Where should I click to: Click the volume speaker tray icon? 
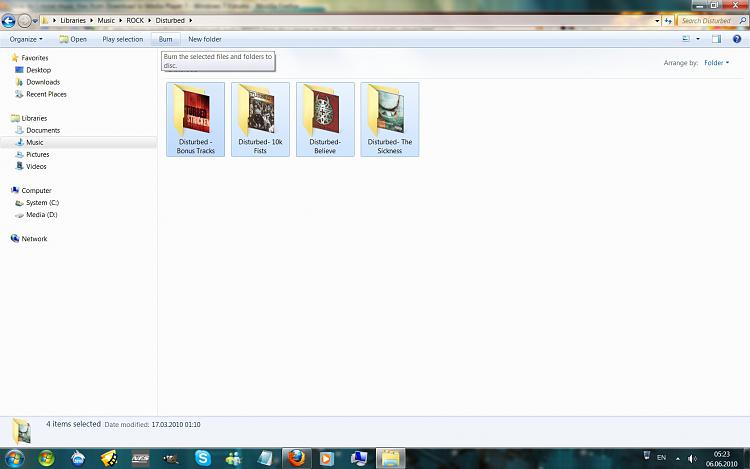pos(692,458)
